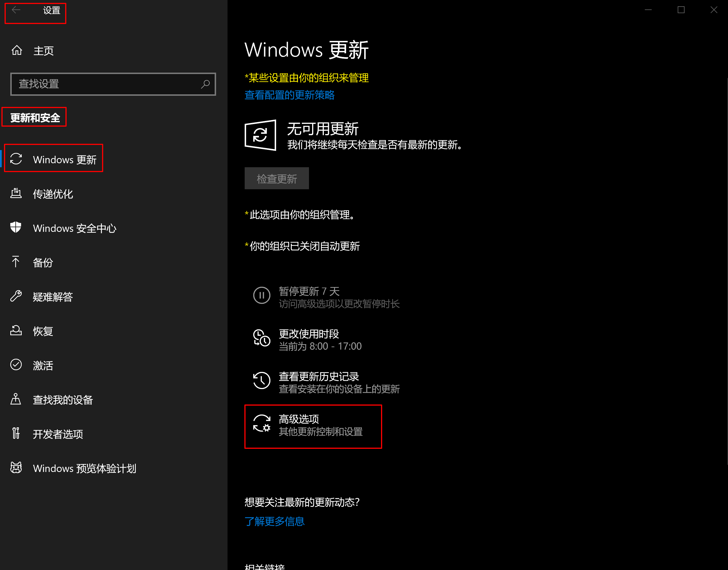Open 传递优化 settings page
Viewport: 728px width, 570px height.
click(x=113, y=194)
